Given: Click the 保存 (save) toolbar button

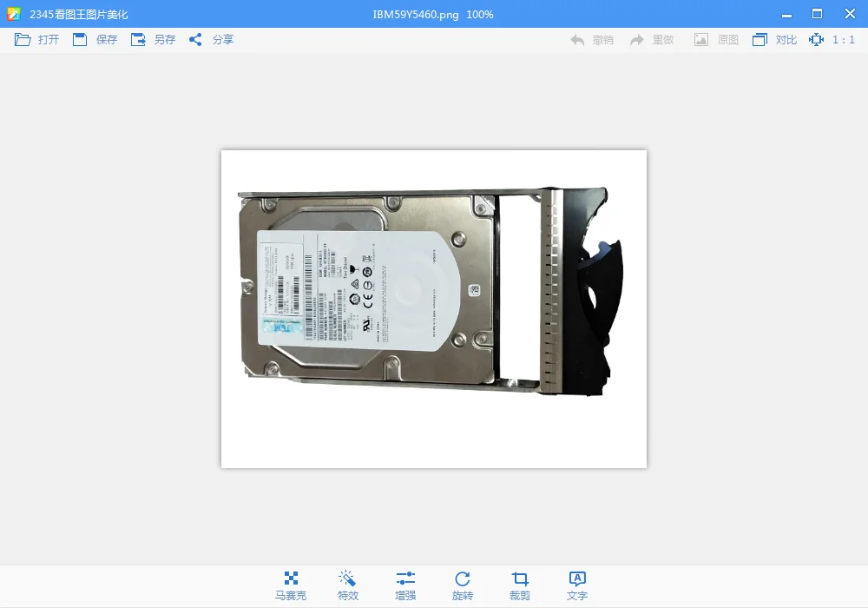Looking at the screenshot, I should coord(95,39).
